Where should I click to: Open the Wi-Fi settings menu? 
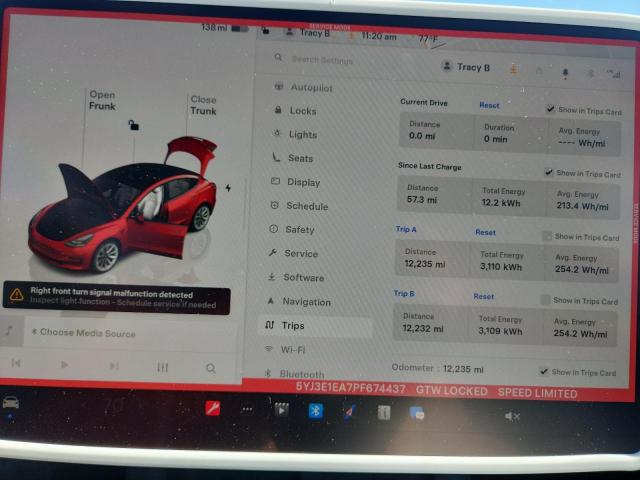pos(285,349)
